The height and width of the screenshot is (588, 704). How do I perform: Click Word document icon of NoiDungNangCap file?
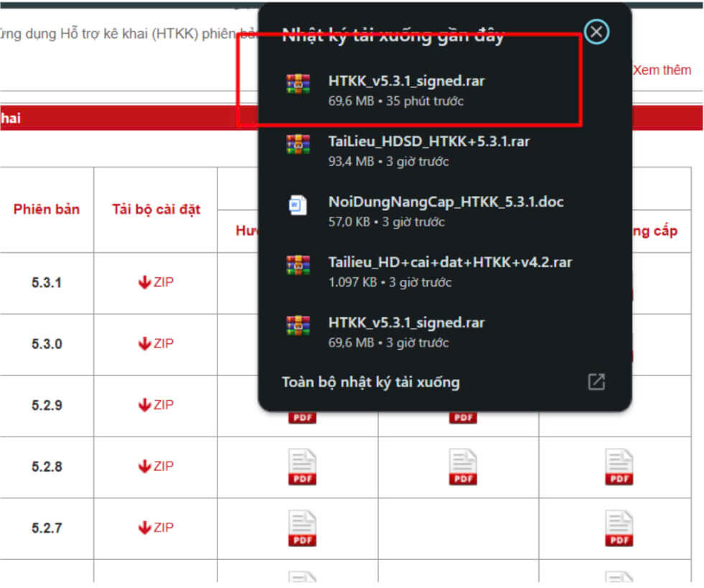click(x=298, y=205)
